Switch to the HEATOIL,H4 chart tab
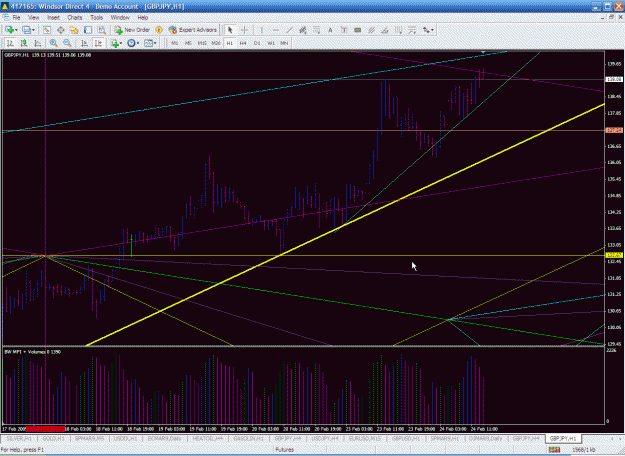The height and width of the screenshot is (456, 625). click(208, 438)
